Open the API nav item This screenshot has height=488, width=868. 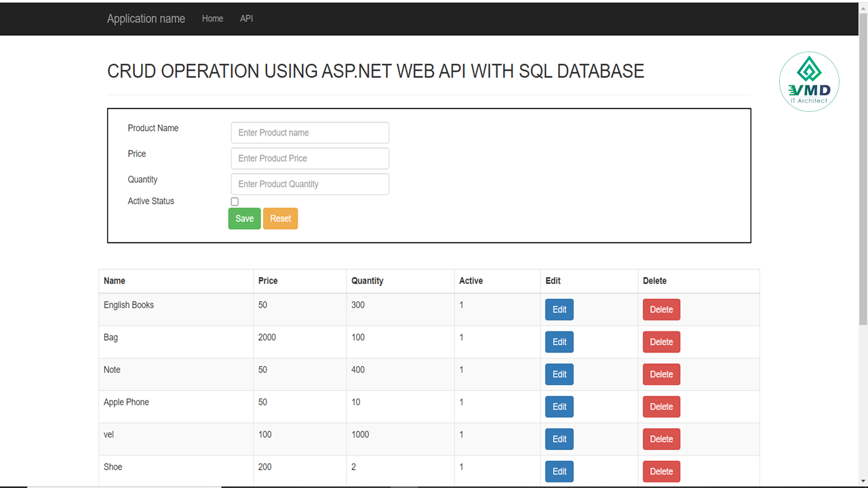(246, 18)
